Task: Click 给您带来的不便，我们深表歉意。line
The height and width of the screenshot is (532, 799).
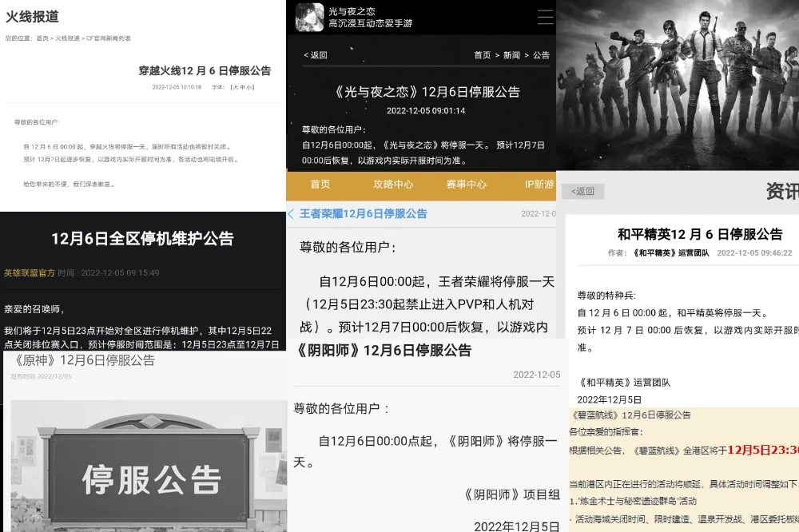Action: click(69, 185)
